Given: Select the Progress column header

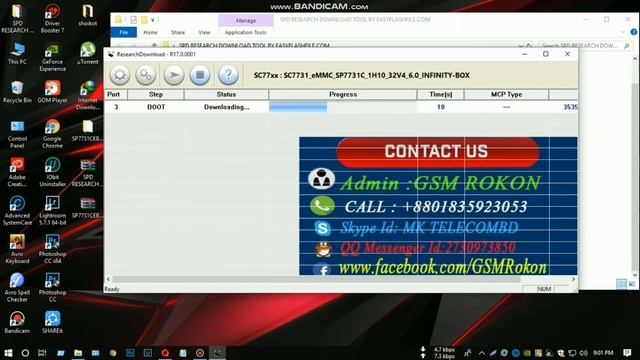Looking at the screenshot, I should coord(343,94).
